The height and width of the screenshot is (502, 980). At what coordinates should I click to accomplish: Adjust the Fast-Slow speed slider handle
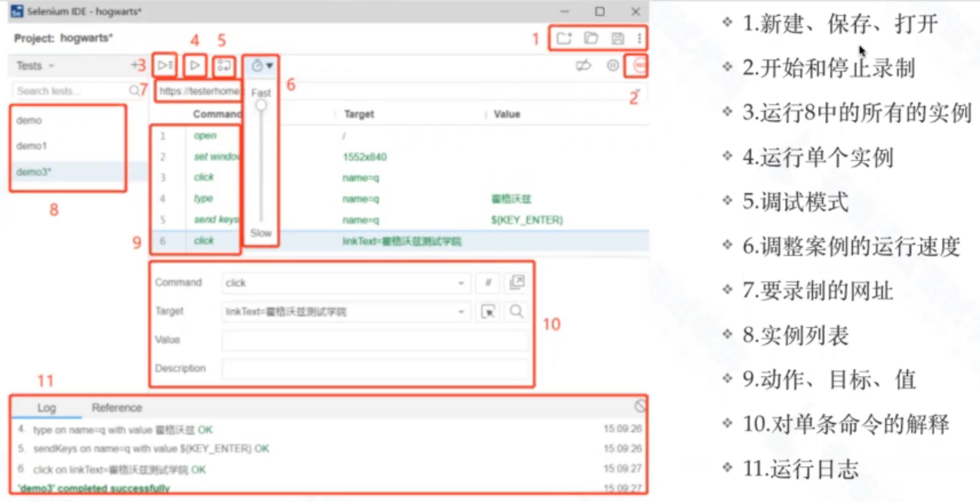coord(261,105)
